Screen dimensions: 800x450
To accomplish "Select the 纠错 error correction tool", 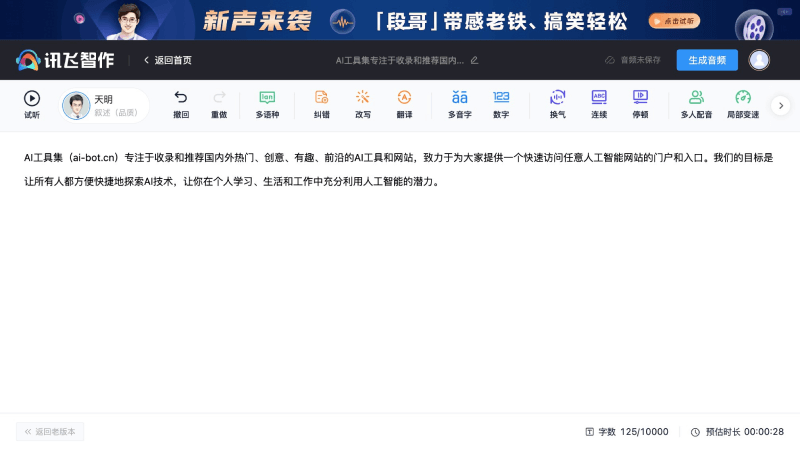I will [321, 104].
